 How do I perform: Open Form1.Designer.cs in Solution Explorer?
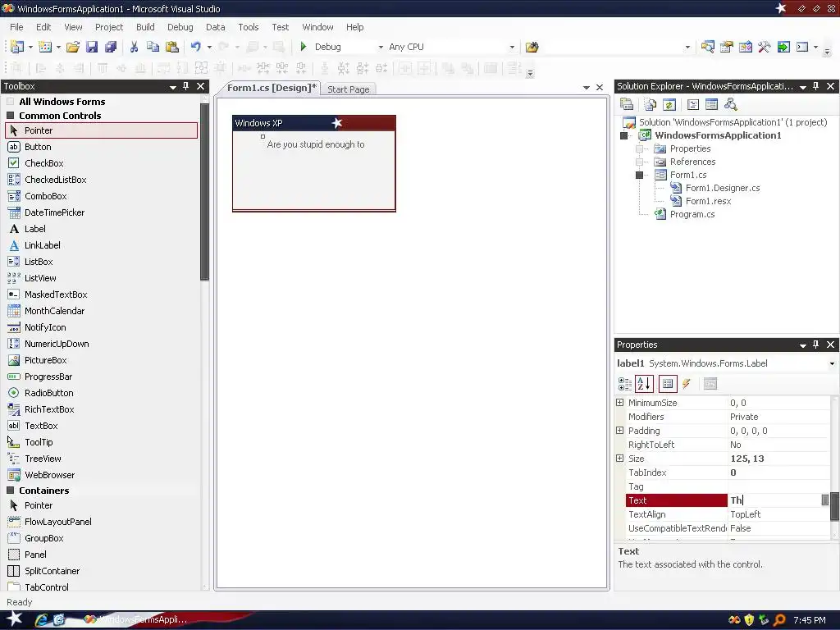tap(723, 188)
